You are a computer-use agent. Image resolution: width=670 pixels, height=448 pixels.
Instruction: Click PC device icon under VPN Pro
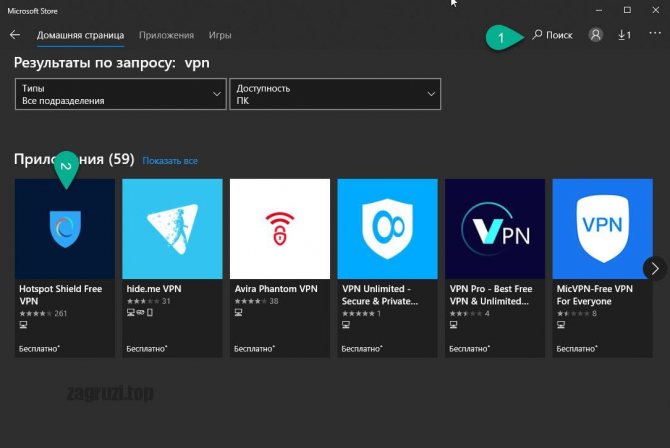click(454, 325)
